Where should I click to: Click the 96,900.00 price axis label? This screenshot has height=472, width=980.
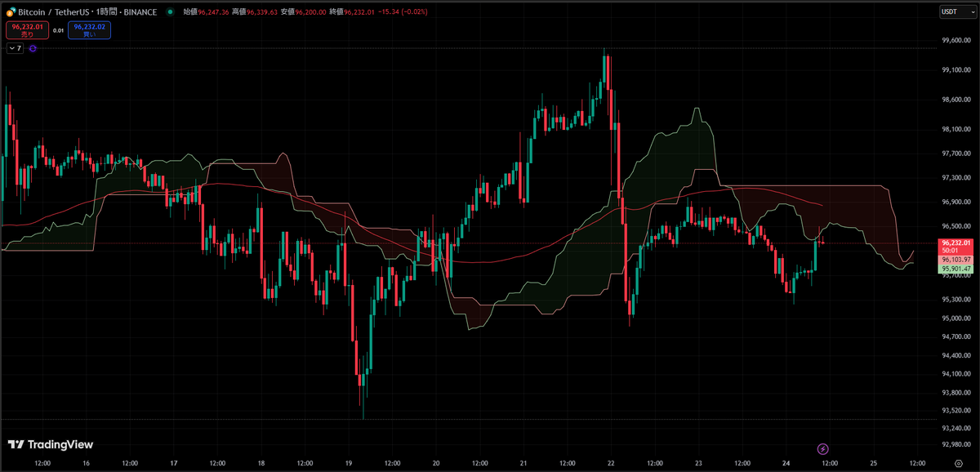[956, 202]
